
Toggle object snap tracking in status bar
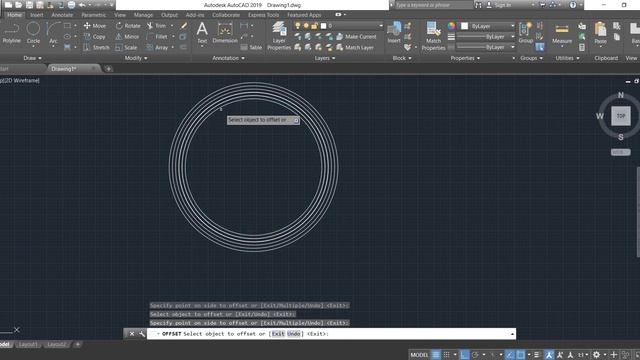click(510, 355)
